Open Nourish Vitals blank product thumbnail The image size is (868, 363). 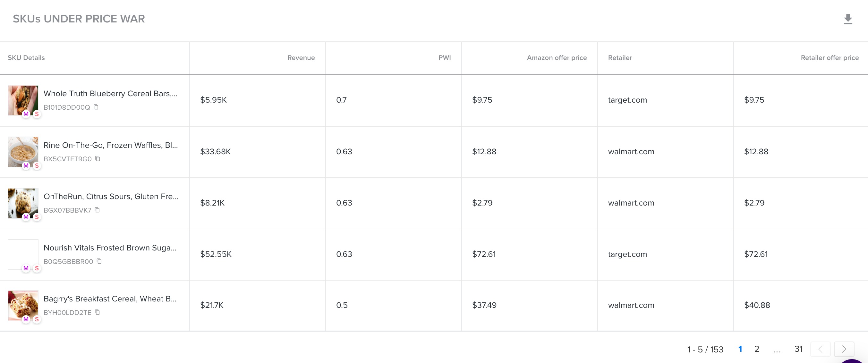click(x=23, y=255)
